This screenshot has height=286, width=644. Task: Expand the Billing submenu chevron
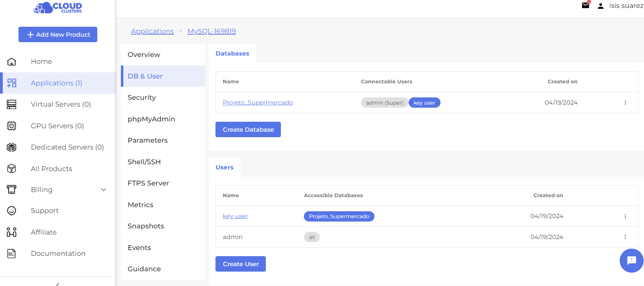tap(103, 190)
